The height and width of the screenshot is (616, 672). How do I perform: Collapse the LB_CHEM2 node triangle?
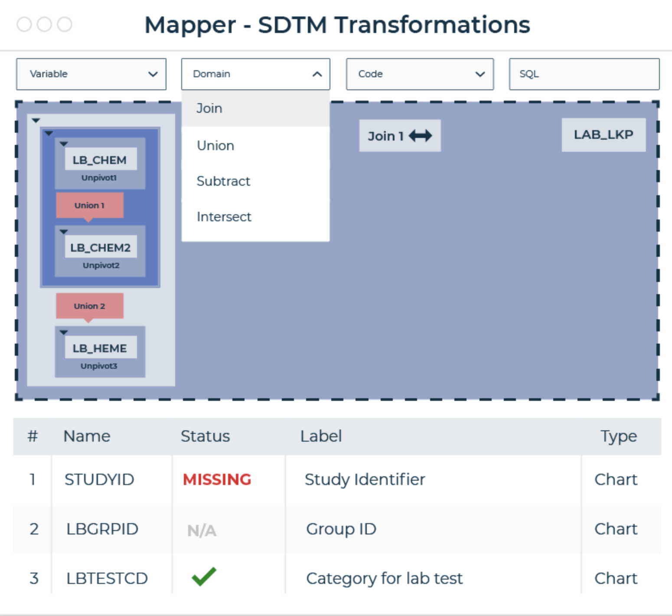(64, 232)
